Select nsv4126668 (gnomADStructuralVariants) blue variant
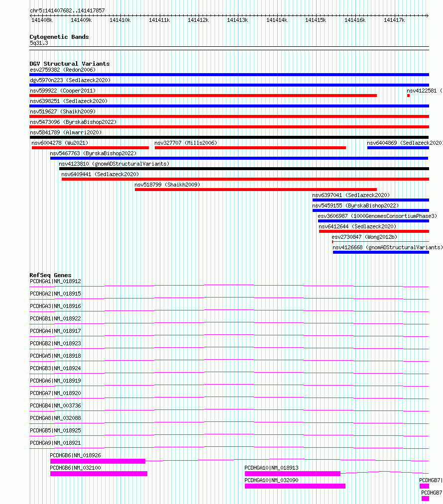This screenshot has width=443, height=504. point(381,252)
